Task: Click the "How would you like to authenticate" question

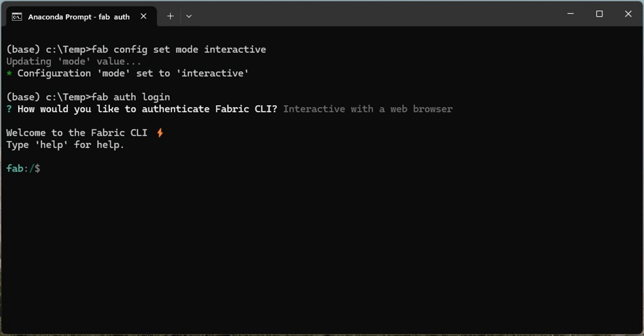Action: pyautogui.click(x=147, y=109)
